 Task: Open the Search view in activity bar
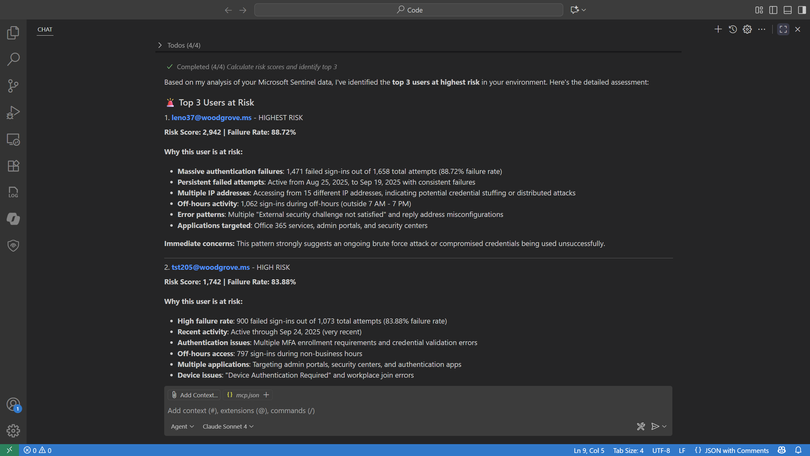[x=13, y=59]
